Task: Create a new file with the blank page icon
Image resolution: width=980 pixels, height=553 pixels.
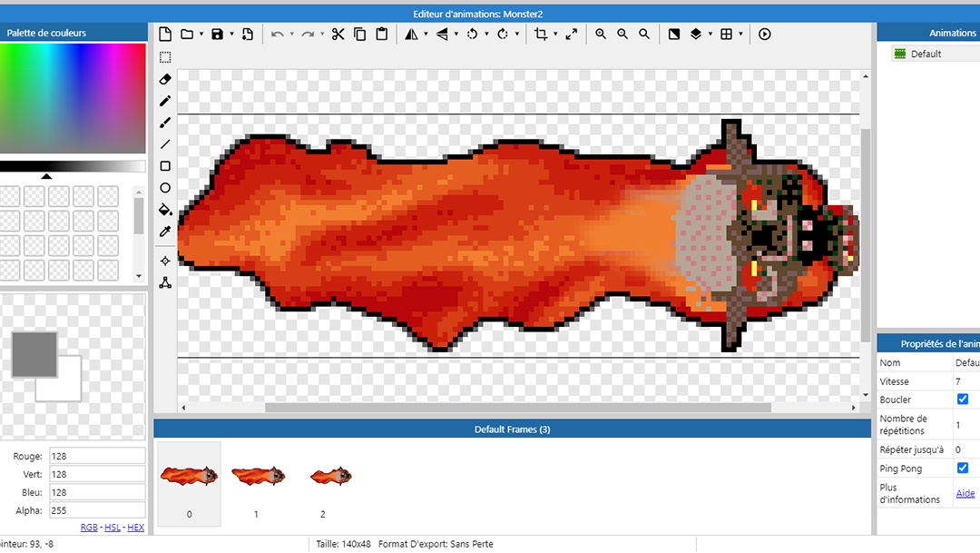Action: 165,34
